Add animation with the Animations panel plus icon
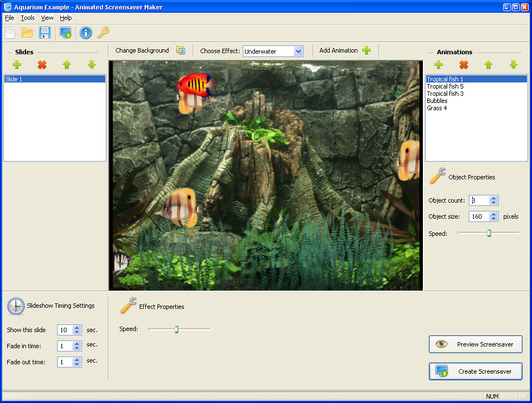This screenshot has width=532, height=403. click(439, 64)
